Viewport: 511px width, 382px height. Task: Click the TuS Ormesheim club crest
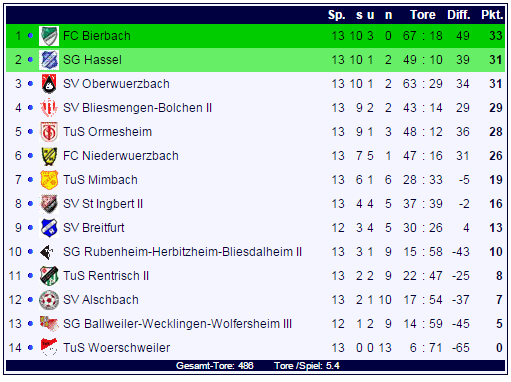pos(49,132)
